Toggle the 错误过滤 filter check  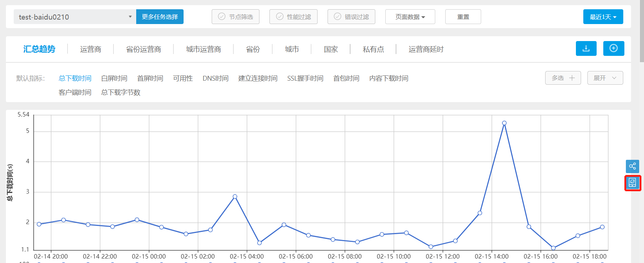[x=338, y=17]
